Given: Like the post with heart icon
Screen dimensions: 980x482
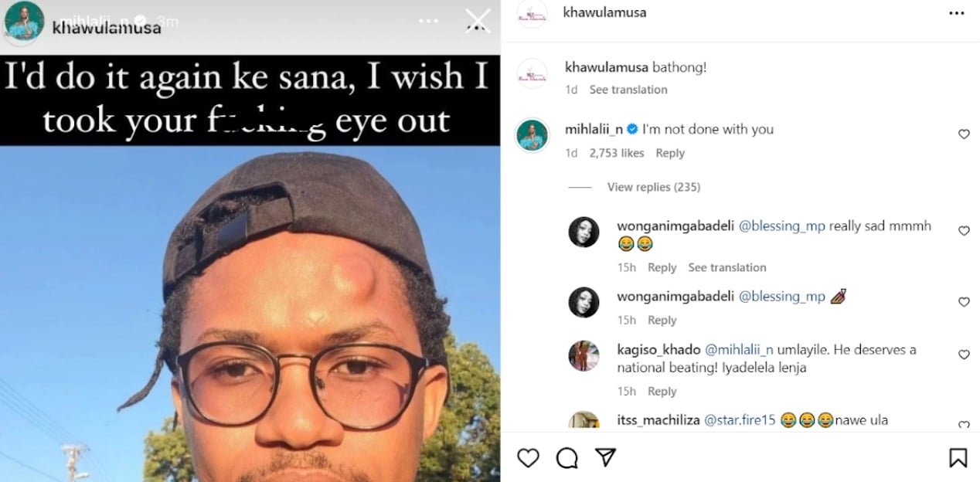Looking at the screenshot, I should coord(528,458).
